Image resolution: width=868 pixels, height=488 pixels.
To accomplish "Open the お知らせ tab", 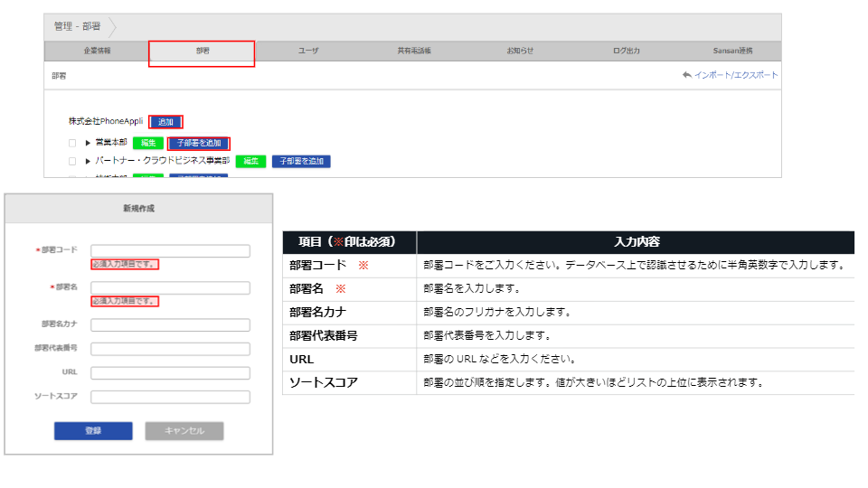I will (520, 51).
